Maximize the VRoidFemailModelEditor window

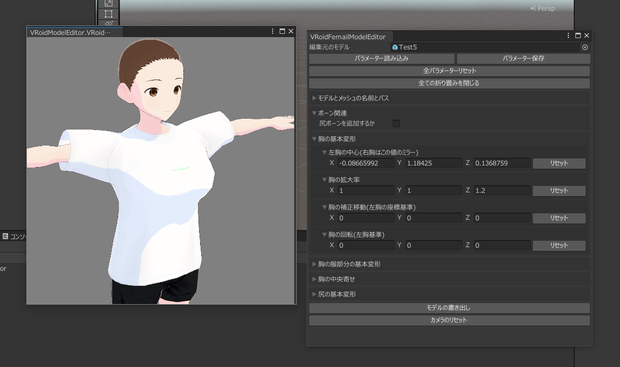578,36
